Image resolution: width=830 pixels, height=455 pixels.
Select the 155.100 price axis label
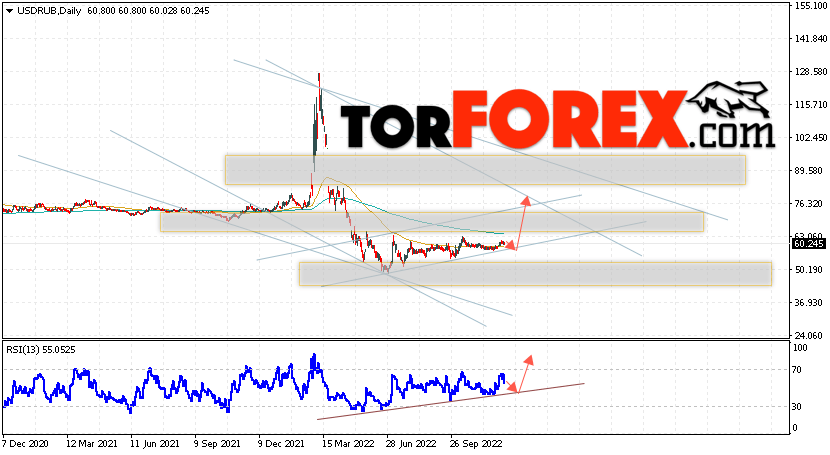coord(810,6)
